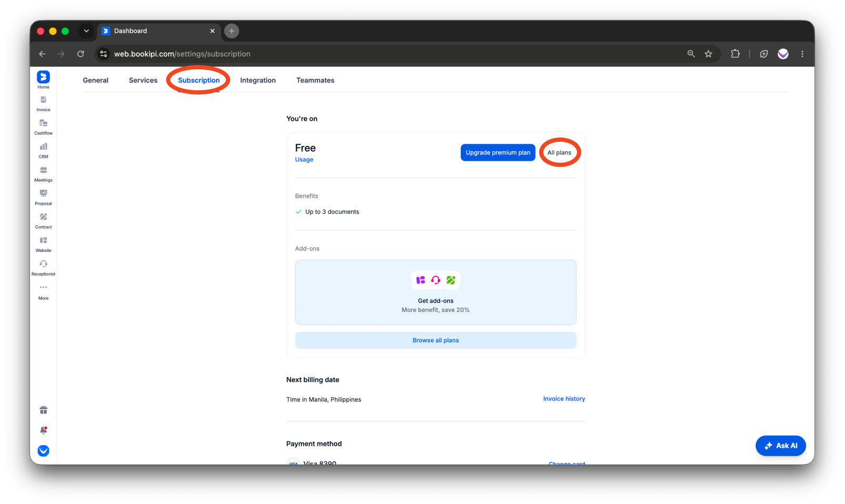This screenshot has height=504, width=845.
Task: Open Website from the sidebar
Action: click(x=43, y=245)
